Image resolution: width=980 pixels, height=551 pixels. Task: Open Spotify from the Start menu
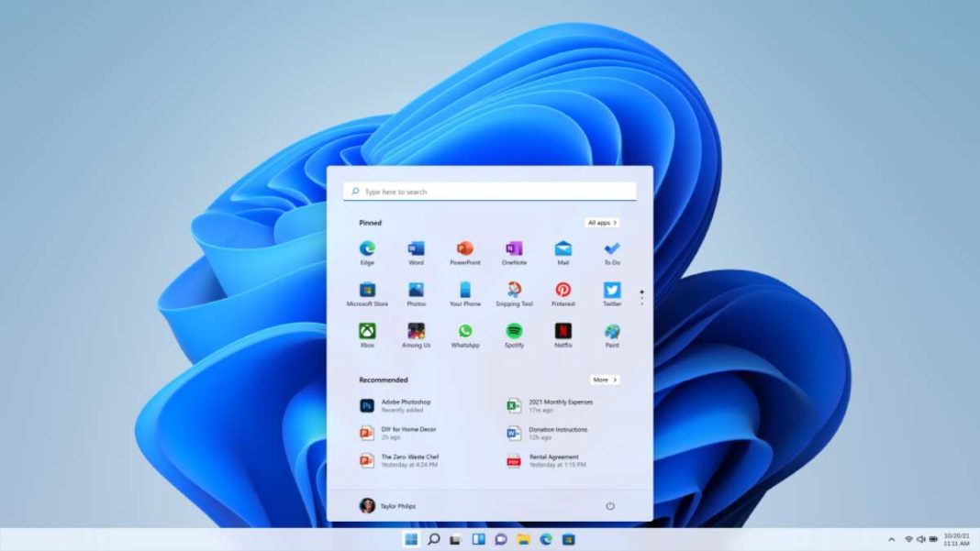(x=514, y=332)
